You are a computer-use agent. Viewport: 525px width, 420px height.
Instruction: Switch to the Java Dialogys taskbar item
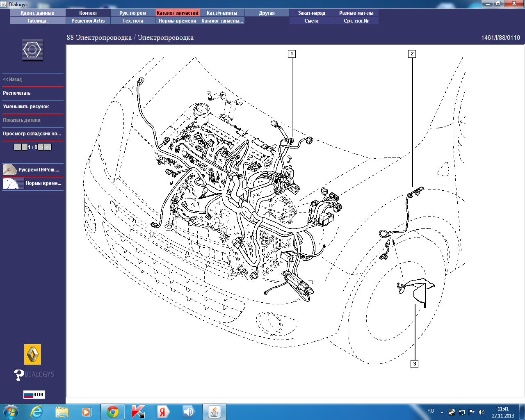215,412
